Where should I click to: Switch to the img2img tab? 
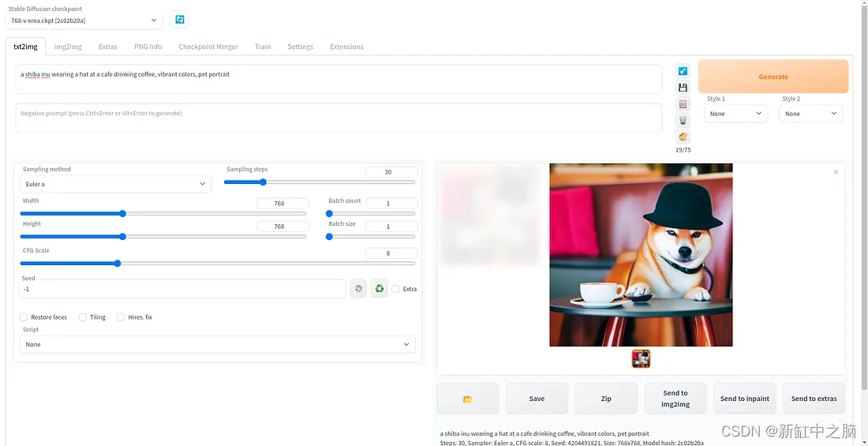coord(68,47)
